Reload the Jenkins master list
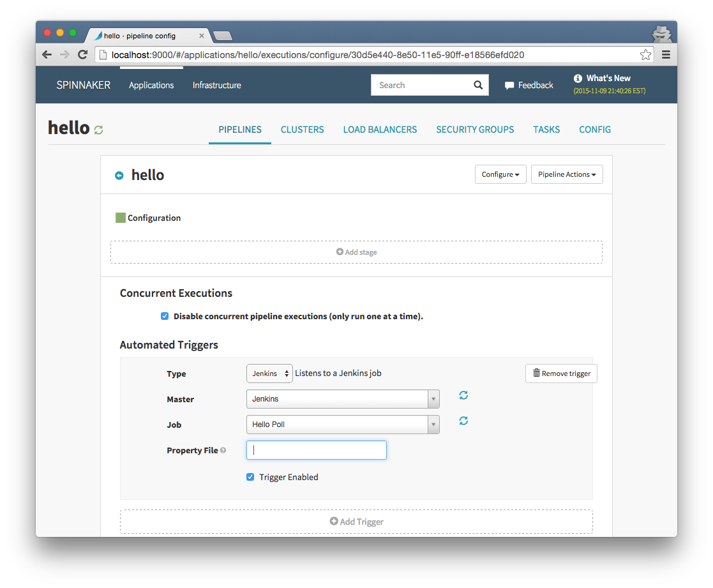This screenshot has height=588, width=713. pos(463,395)
